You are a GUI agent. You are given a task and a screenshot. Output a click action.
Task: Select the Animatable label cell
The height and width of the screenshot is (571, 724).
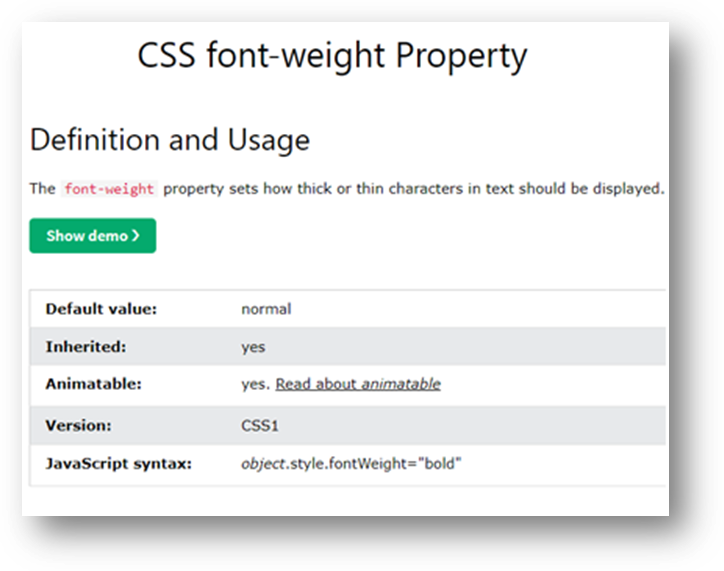[x=93, y=384]
